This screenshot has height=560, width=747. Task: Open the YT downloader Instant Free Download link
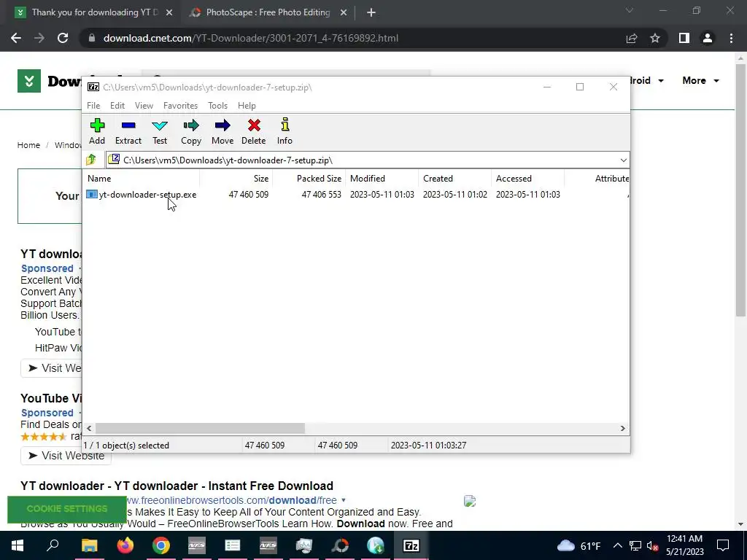coord(177,486)
